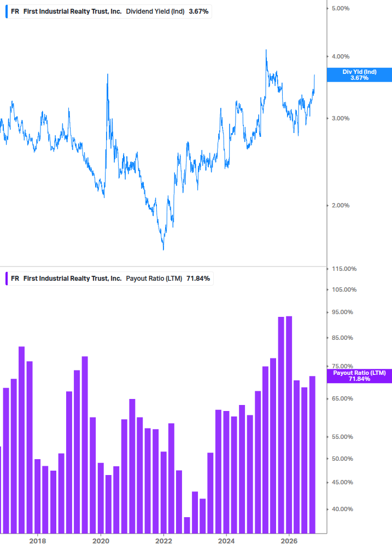Viewport: 392px width, 550px height.
Task: Click the 115.00% payout axis label
Action: click(344, 269)
